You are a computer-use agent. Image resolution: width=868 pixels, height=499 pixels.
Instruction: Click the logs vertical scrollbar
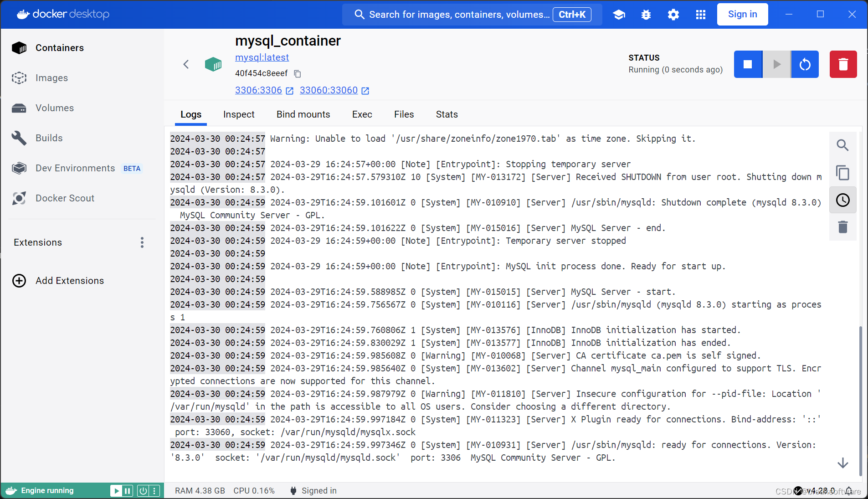[x=860, y=401]
